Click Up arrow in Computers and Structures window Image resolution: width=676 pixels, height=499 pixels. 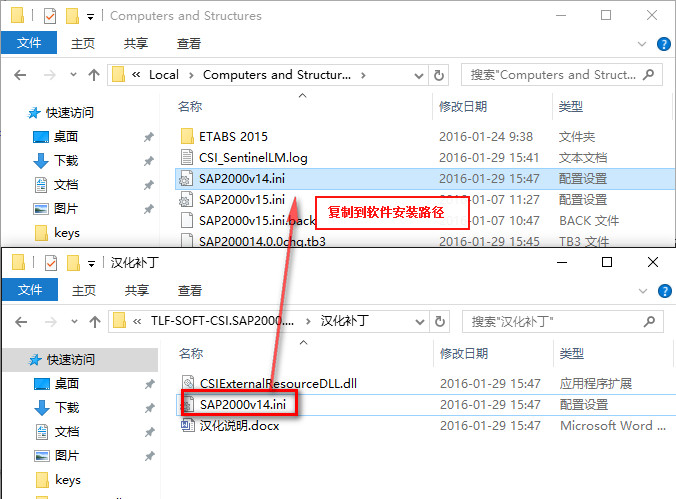[x=94, y=75]
